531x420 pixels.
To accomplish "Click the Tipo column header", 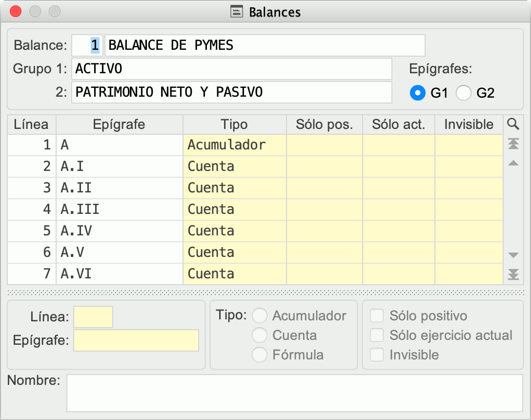I will pyautogui.click(x=234, y=125).
